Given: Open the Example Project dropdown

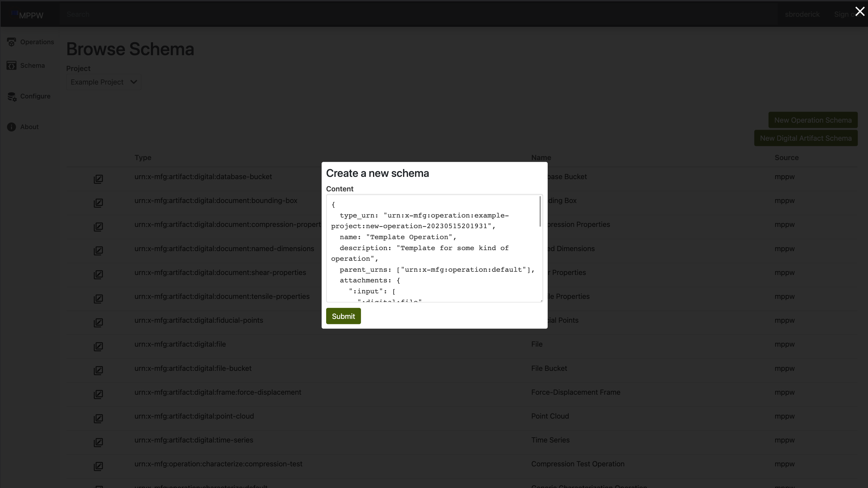Looking at the screenshot, I should click(x=104, y=82).
